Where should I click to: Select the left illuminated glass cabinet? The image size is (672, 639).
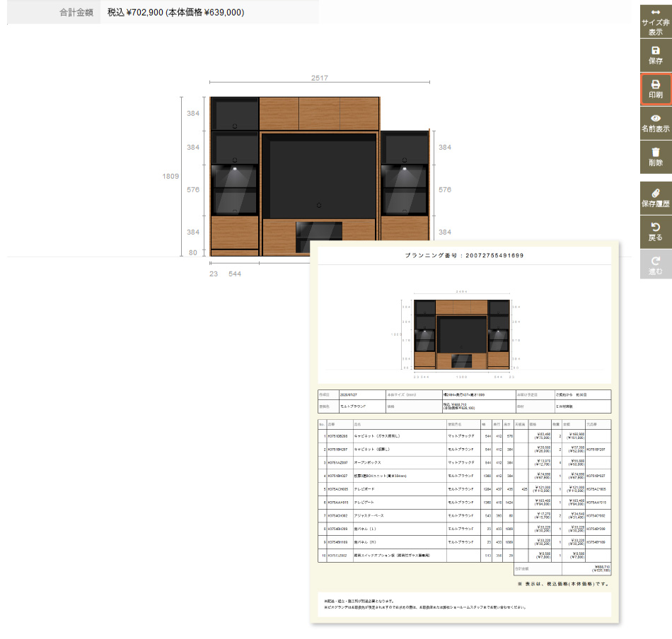coord(235,189)
